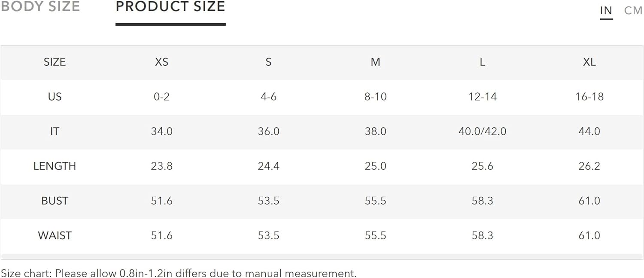
Task: Select the WAIST row label
Action: pyautogui.click(x=55, y=236)
